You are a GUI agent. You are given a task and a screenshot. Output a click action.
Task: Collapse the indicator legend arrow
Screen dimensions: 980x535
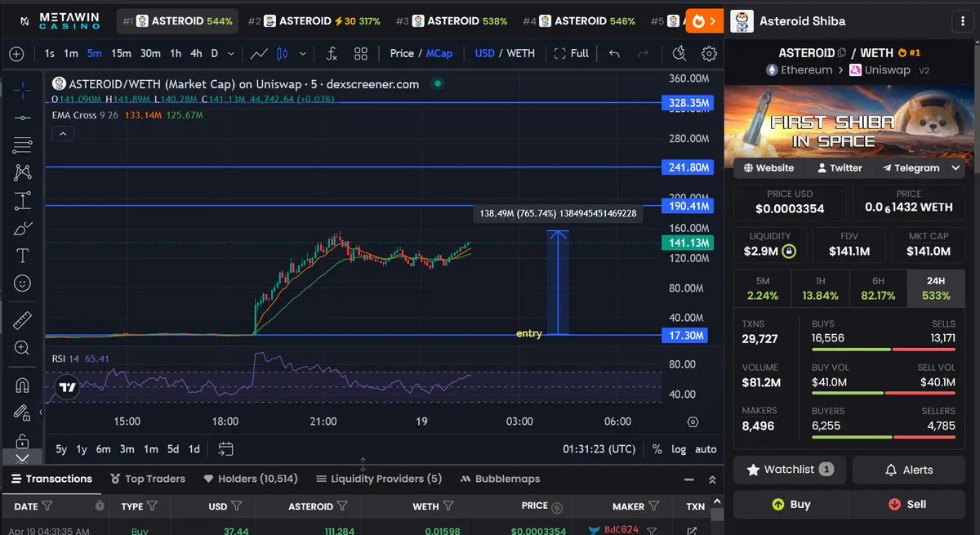[x=63, y=133]
